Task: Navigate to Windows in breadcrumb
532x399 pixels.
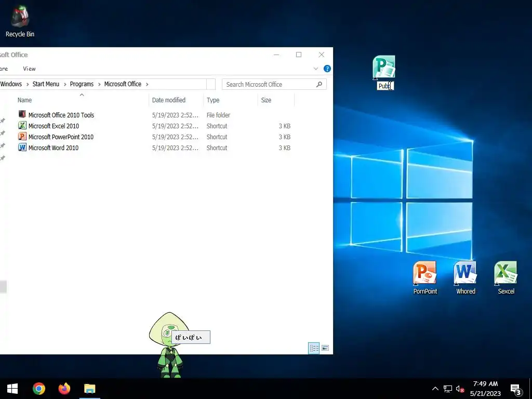Action: point(11,84)
